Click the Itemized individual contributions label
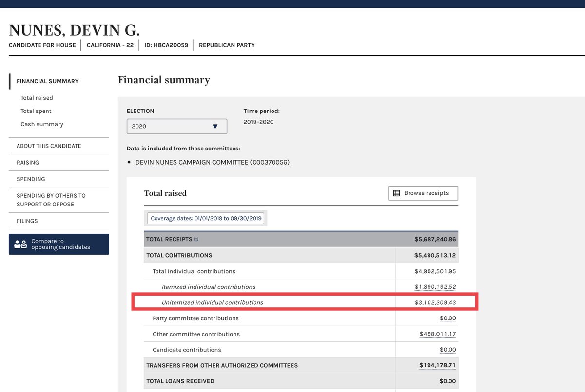 209,287
